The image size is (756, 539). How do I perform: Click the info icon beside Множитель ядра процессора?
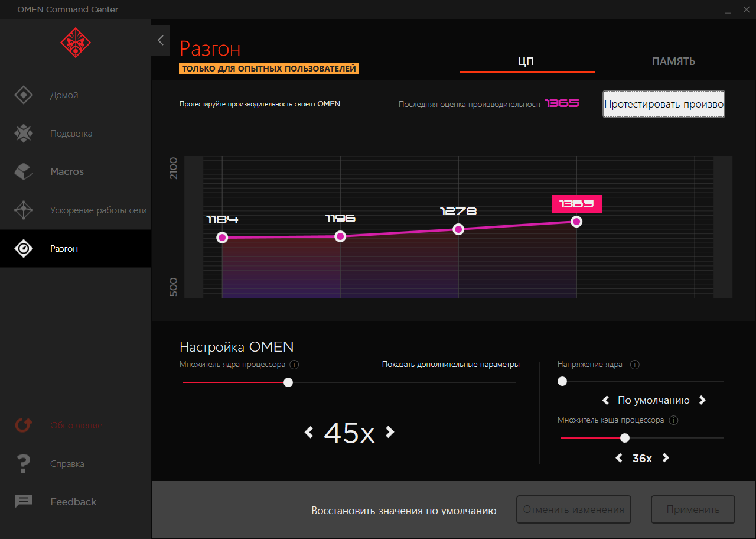tap(294, 365)
